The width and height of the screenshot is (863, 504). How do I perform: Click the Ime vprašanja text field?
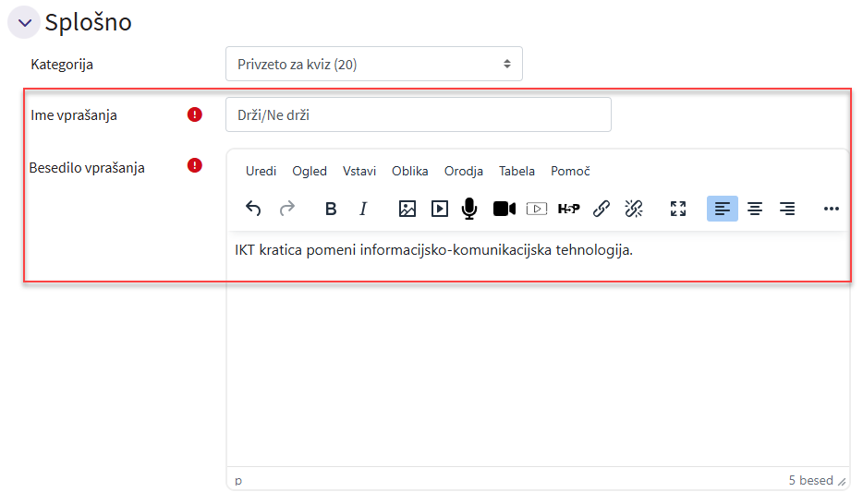[418, 115]
